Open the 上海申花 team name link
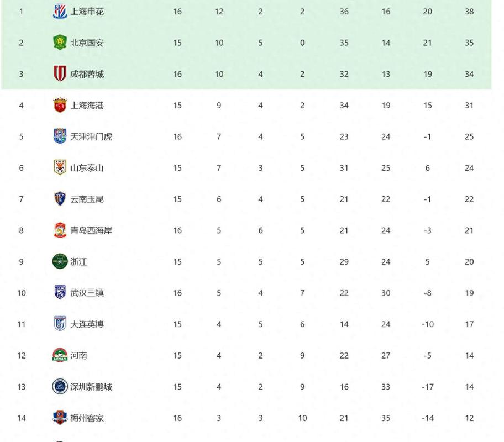 [87, 12]
